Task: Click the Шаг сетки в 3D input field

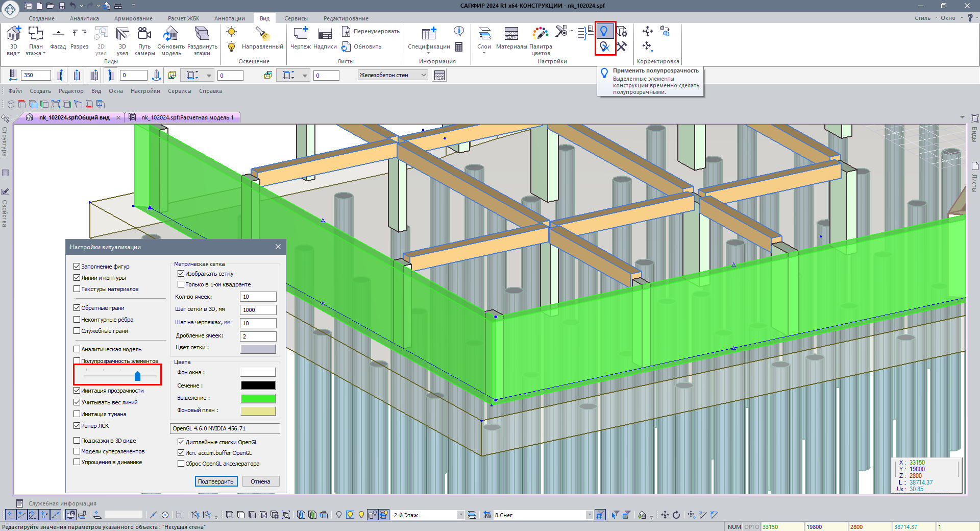Action: point(258,310)
